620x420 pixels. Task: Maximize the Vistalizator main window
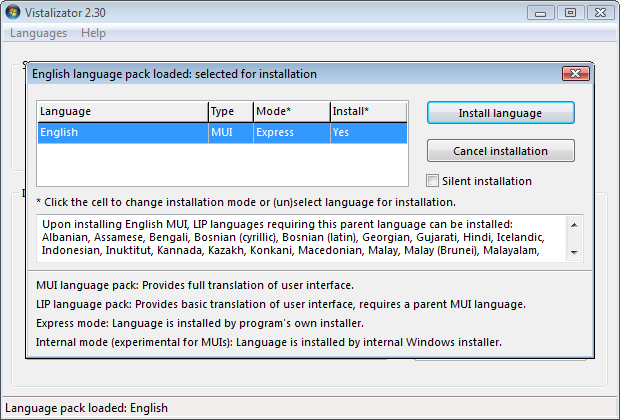570,13
